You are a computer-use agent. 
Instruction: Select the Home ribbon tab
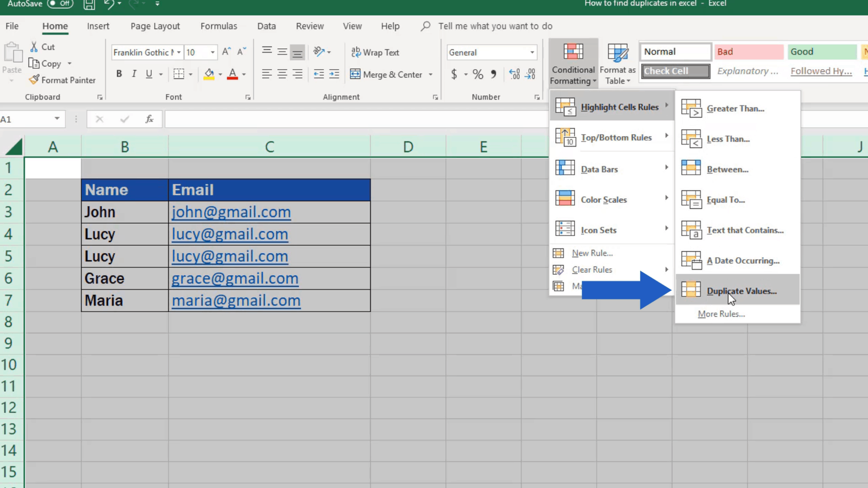point(55,26)
